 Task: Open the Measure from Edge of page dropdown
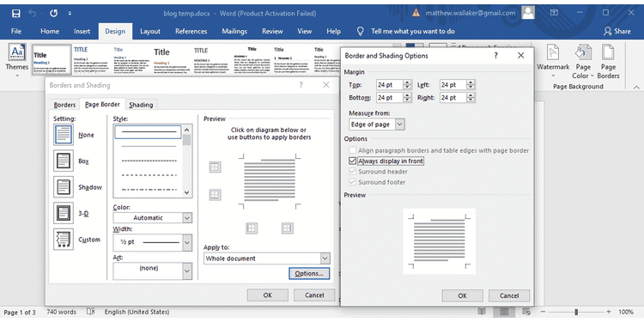400,124
